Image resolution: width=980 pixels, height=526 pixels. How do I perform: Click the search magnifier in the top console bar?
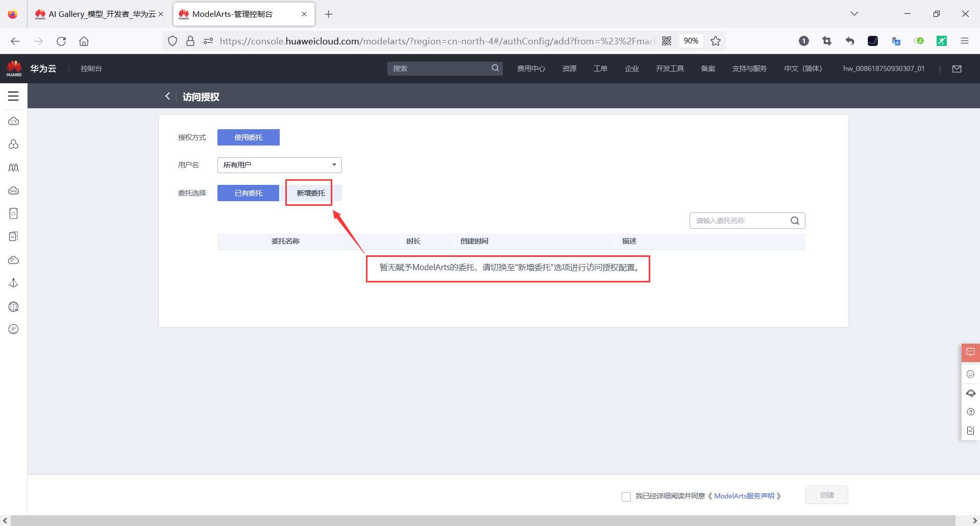click(x=495, y=68)
